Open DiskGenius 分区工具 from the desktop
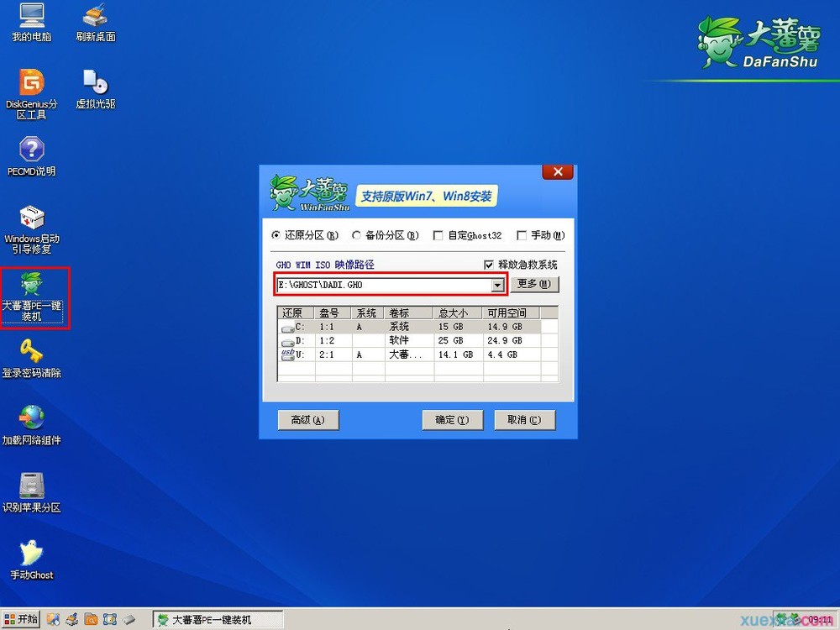The height and width of the screenshot is (630, 840). point(31,88)
